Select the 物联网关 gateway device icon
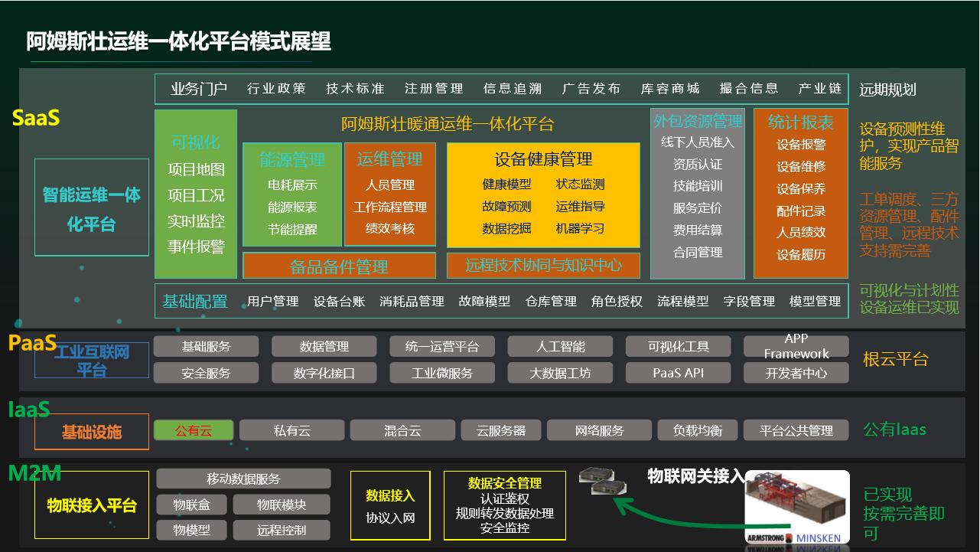The width and height of the screenshot is (980, 552). click(604, 482)
